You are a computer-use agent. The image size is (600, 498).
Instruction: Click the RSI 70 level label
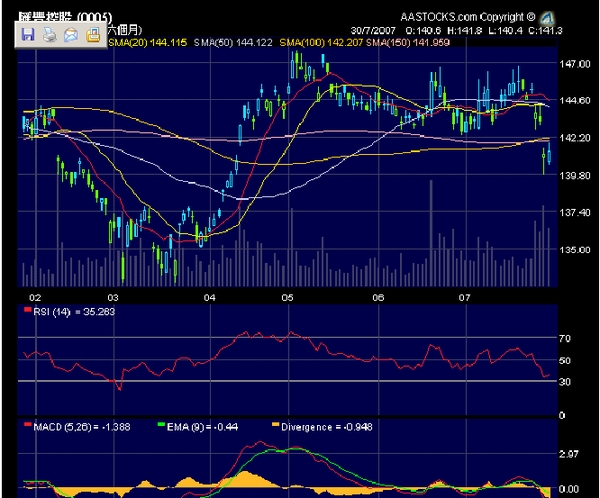pos(565,338)
